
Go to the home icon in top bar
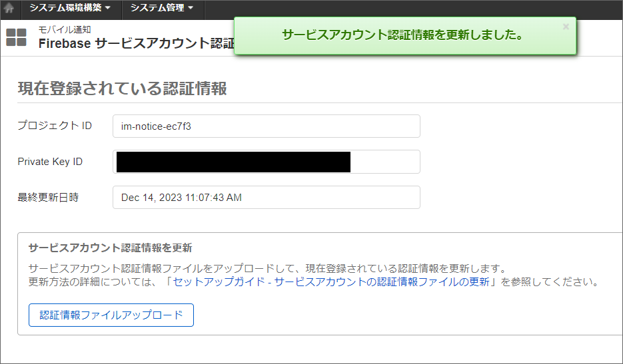click(x=9, y=8)
